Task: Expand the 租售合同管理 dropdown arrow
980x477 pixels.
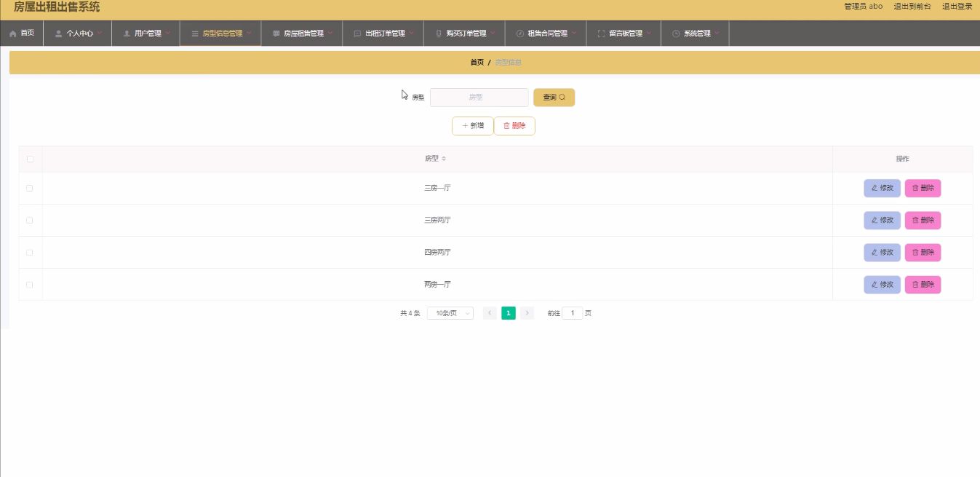Action: [x=574, y=33]
